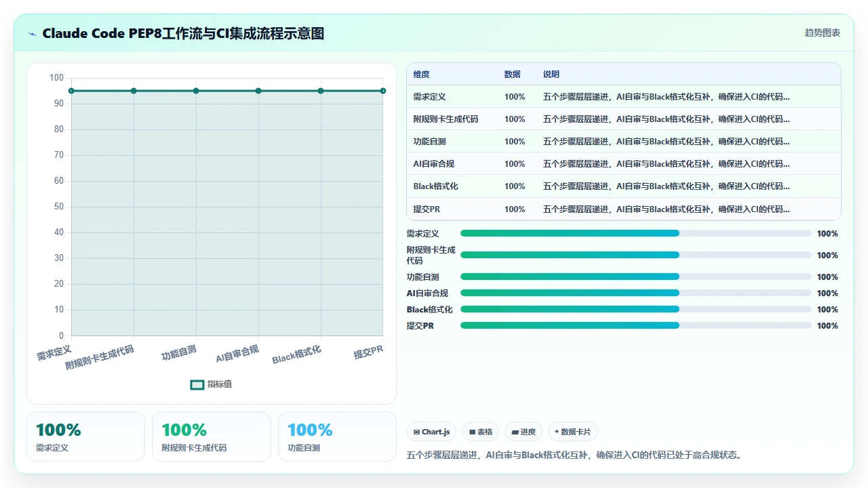
Task: Click the AI自审合规 progress bar
Action: tap(636, 293)
